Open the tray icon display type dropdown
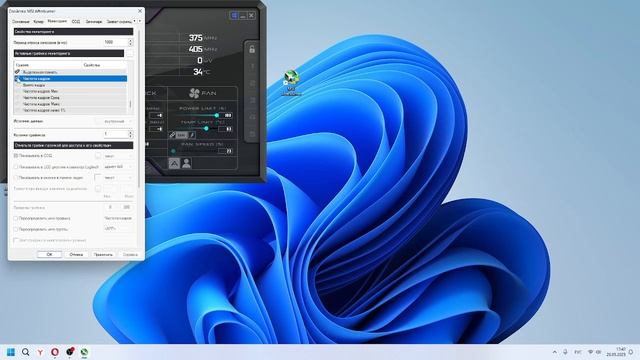Viewport: 640px width, 360px height. [x=118, y=178]
